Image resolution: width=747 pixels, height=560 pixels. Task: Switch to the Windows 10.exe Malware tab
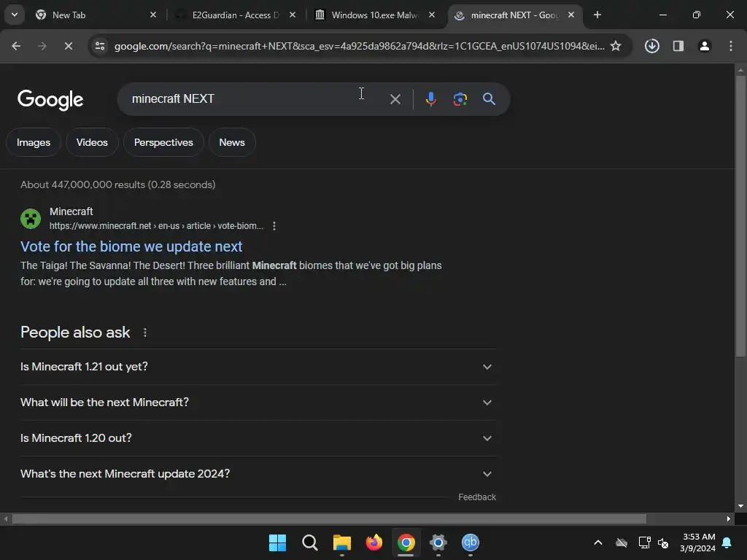375,15
